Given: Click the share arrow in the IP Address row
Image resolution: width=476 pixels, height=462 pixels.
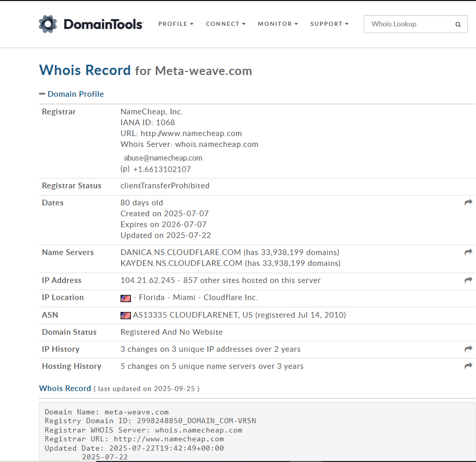Looking at the screenshot, I should [468, 280].
